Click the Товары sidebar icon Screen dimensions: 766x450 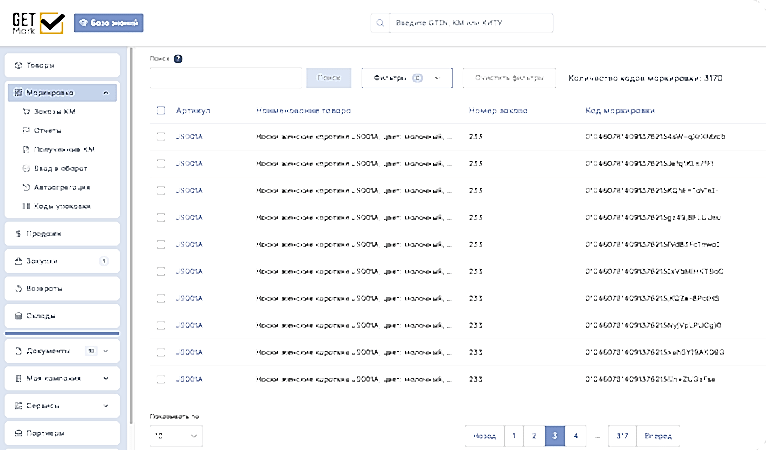[18, 65]
